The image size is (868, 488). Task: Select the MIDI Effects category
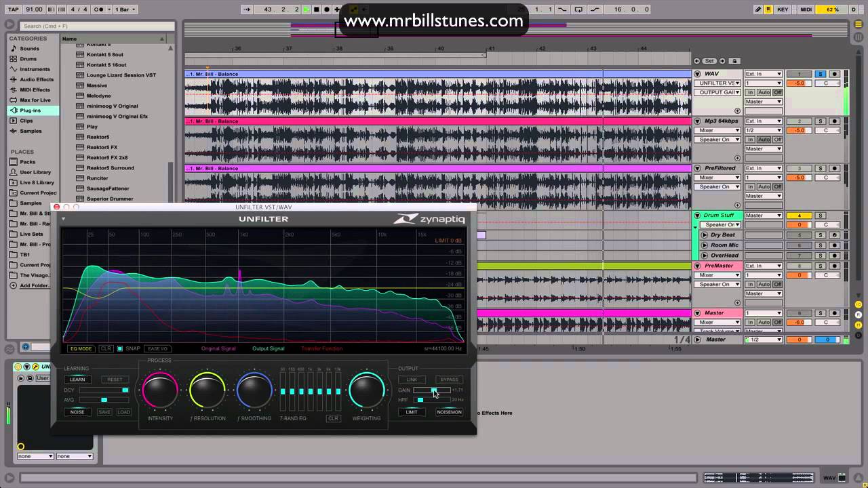pos(35,89)
